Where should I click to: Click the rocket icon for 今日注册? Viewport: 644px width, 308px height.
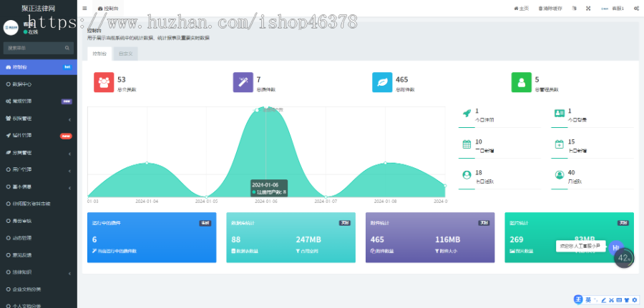point(467,114)
